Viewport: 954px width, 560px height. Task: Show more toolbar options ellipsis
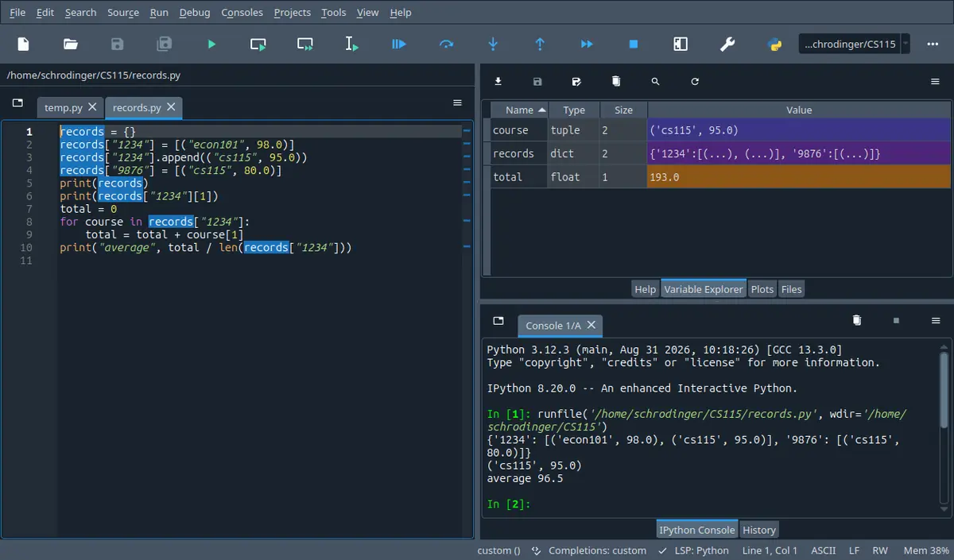click(933, 44)
